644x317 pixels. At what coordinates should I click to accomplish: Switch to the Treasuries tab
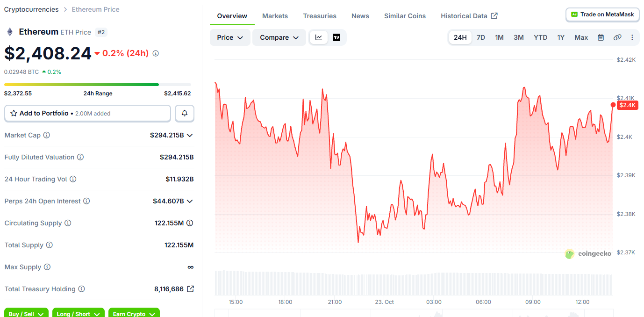(320, 16)
